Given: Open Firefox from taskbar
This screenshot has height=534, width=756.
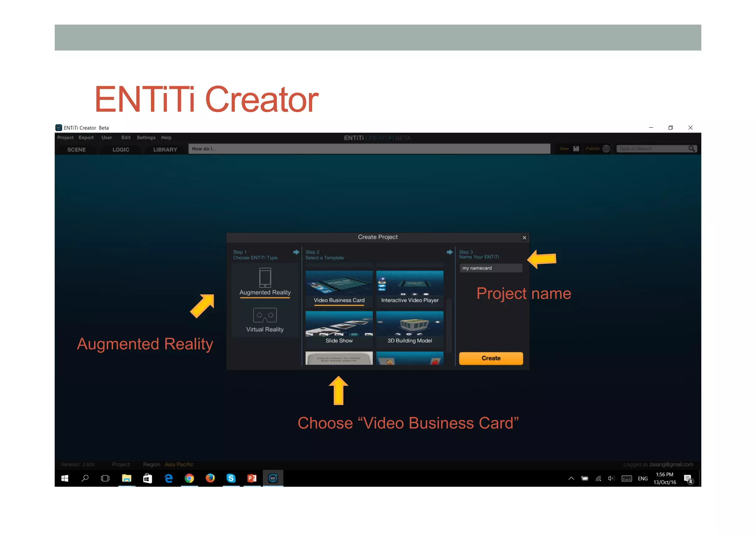Looking at the screenshot, I should point(210,479).
